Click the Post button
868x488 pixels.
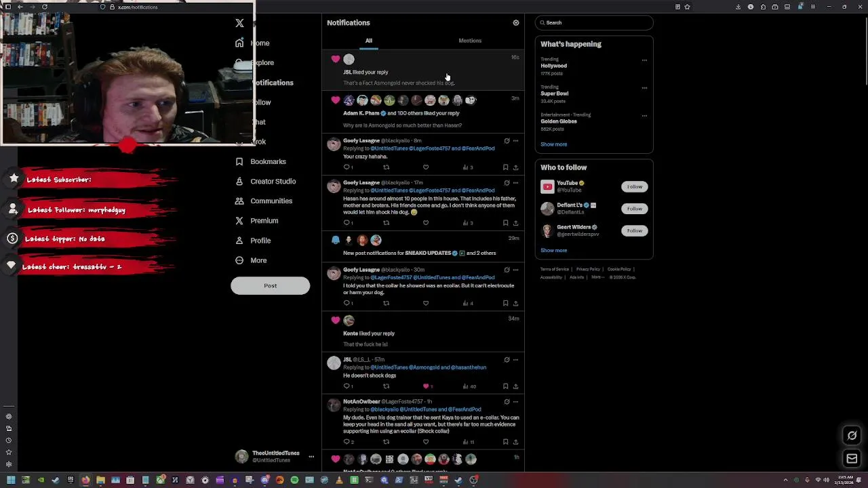(x=270, y=285)
